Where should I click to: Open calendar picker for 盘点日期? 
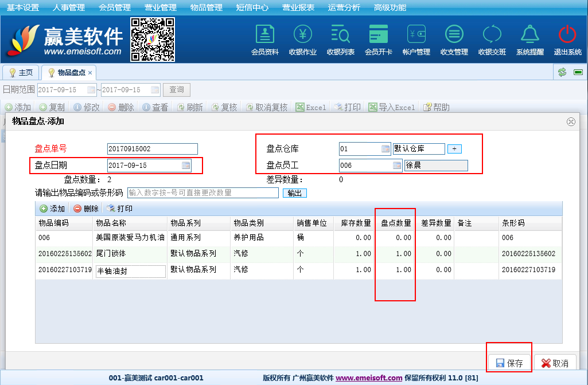(186, 166)
